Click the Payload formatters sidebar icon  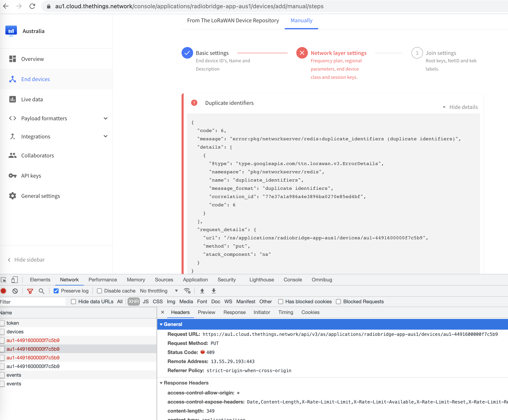(x=13, y=118)
